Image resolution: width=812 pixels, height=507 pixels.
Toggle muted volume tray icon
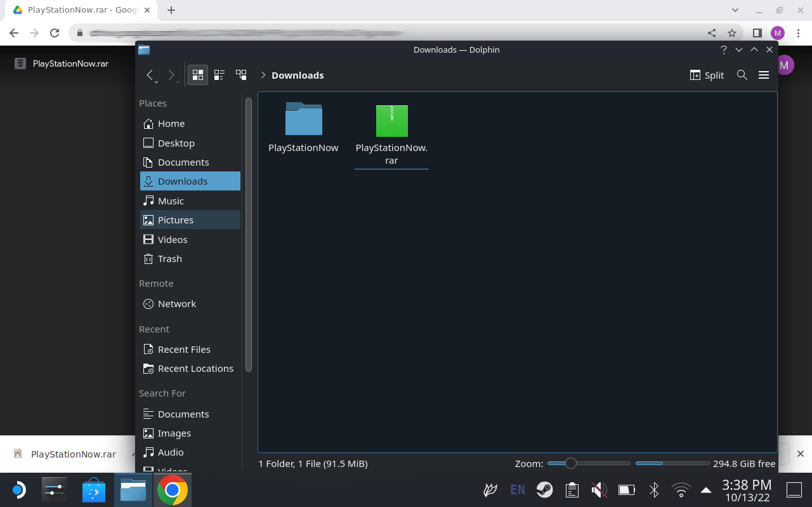coord(599,490)
